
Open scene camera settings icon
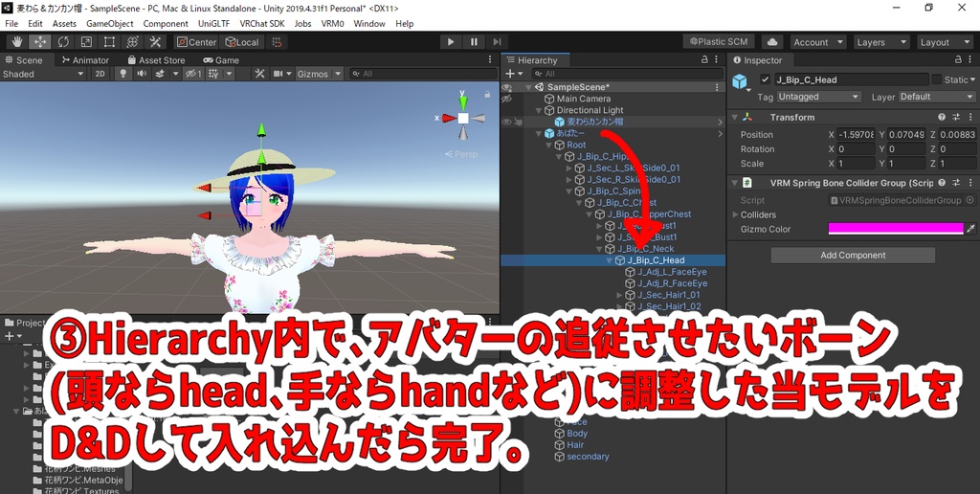click(x=278, y=74)
